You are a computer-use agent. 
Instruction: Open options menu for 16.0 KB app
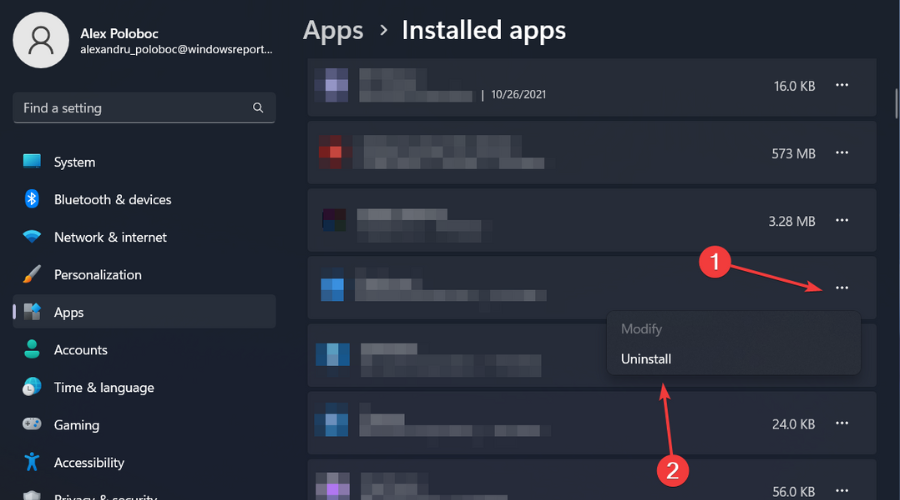point(842,86)
